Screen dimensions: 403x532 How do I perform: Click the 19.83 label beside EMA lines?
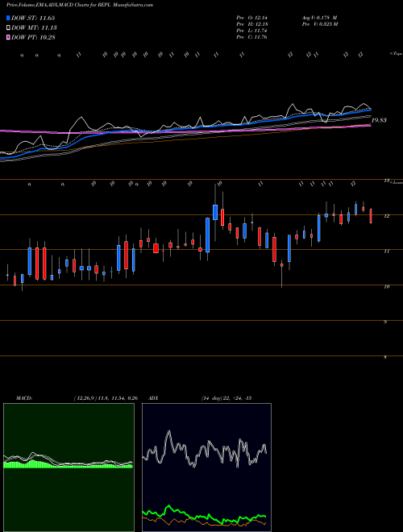(379, 120)
